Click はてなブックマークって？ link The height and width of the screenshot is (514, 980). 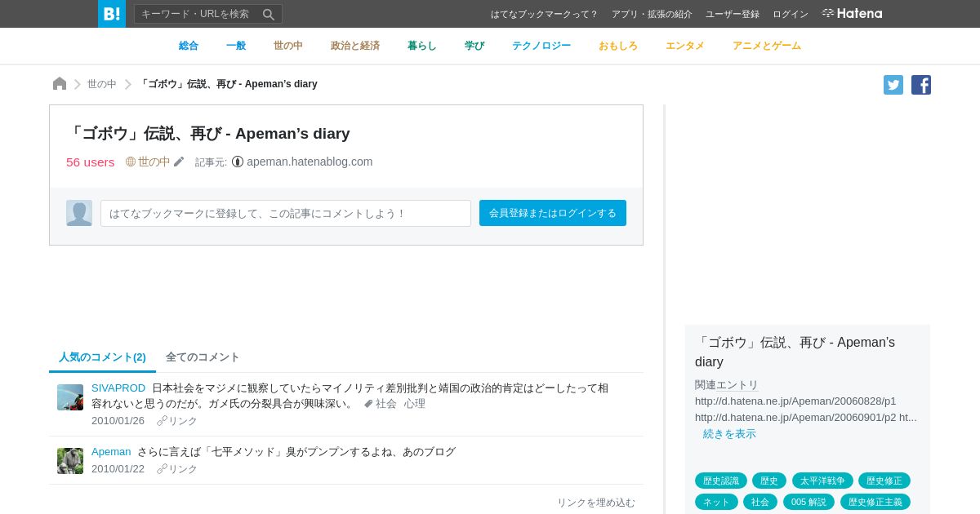coord(545,14)
